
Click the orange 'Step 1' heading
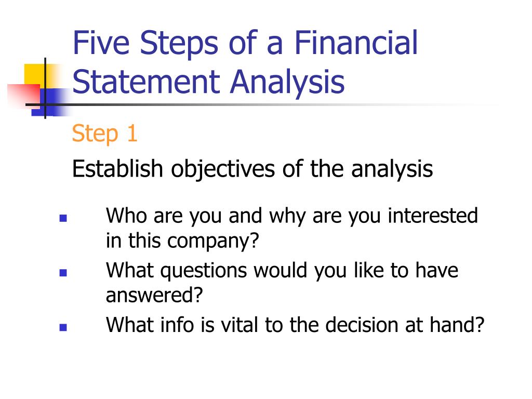[x=104, y=134]
